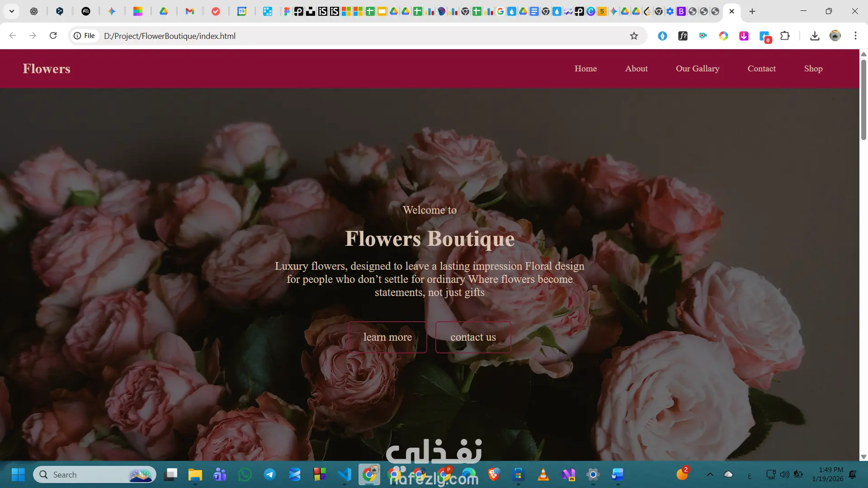Image resolution: width=868 pixels, height=488 pixels.
Task: Open the Contact nav link
Action: [761, 69]
